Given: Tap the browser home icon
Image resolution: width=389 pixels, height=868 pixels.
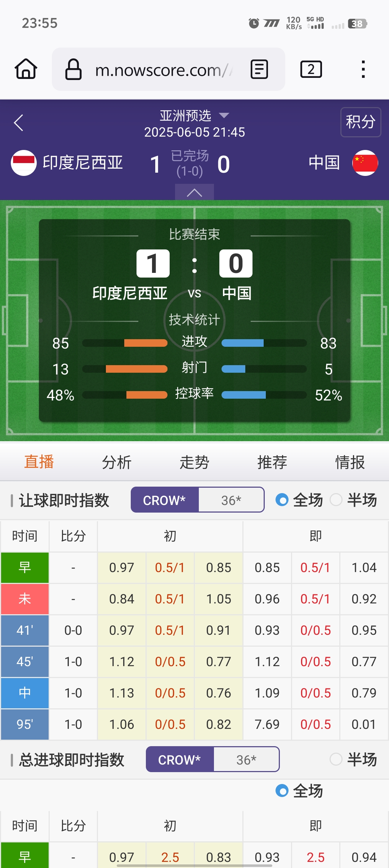Looking at the screenshot, I should (26, 69).
